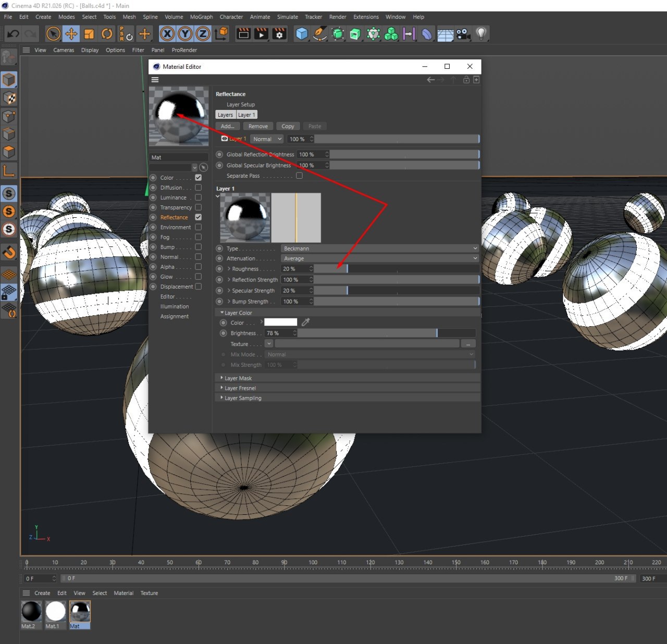Open the Attenuation Average dropdown
Image resolution: width=667 pixels, height=644 pixels.
click(379, 258)
